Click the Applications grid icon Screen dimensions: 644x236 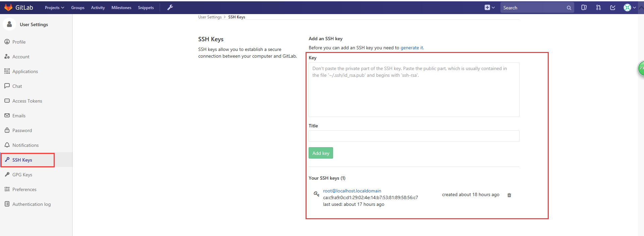(x=7, y=71)
